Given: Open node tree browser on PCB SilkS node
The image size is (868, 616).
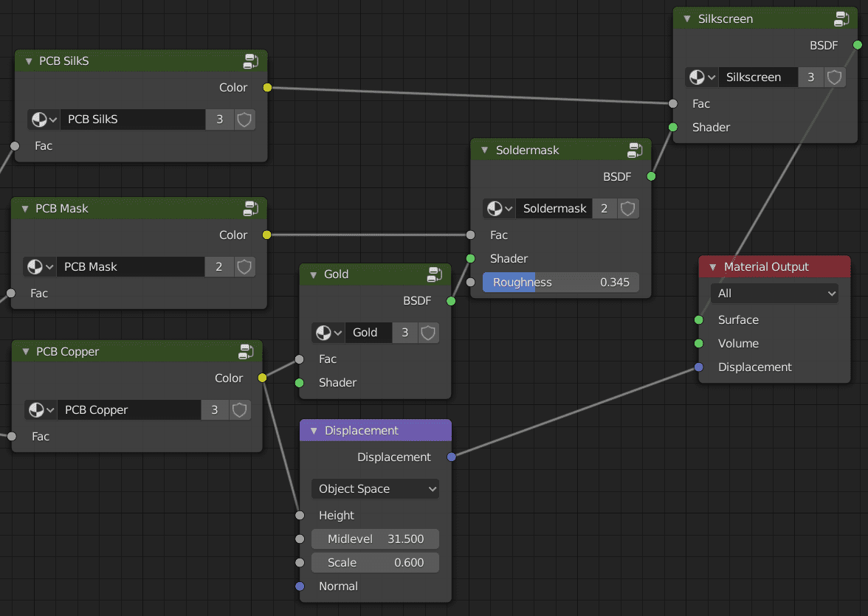Looking at the screenshot, I should click(44, 119).
